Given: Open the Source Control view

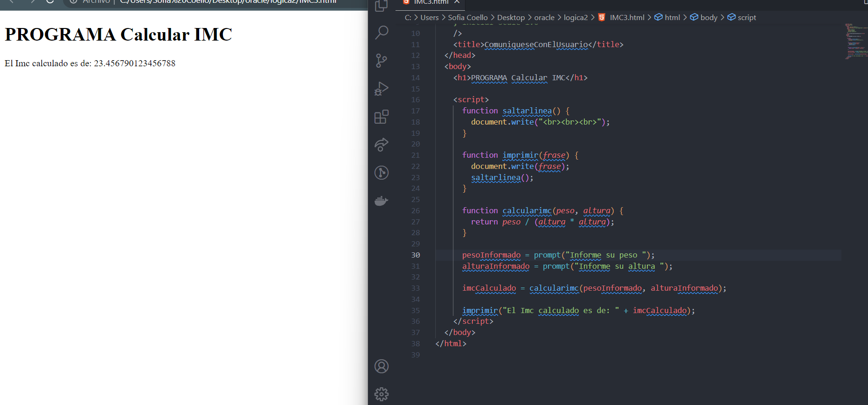Looking at the screenshot, I should 382,61.
